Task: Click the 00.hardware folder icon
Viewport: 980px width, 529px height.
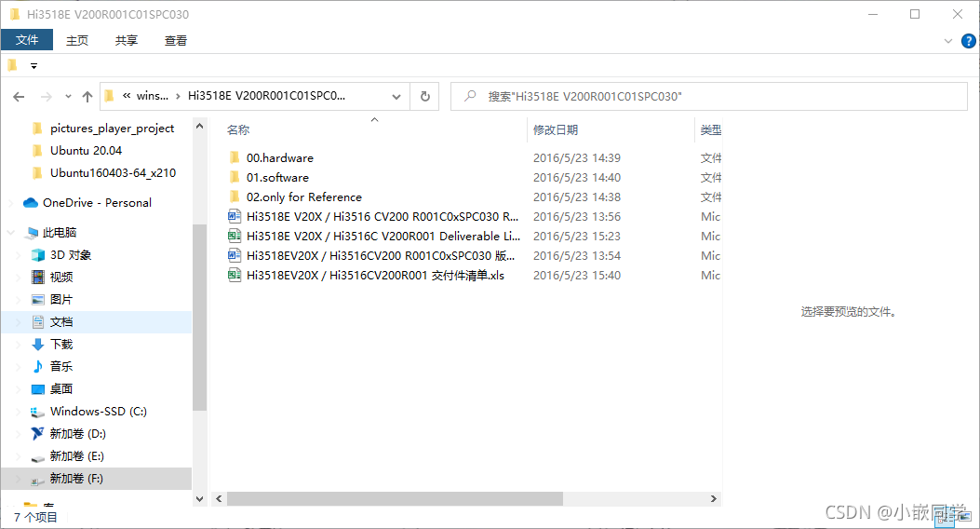Action: point(235,157)
